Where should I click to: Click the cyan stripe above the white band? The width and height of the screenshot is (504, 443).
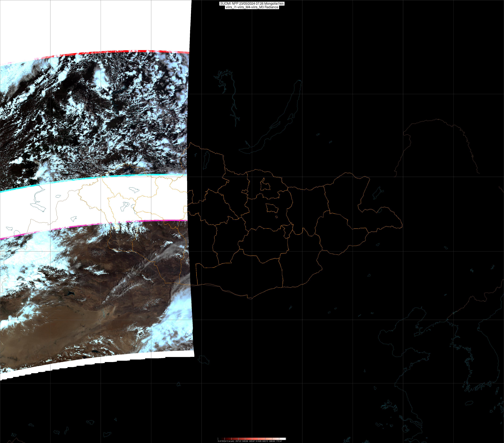[138, 175]
